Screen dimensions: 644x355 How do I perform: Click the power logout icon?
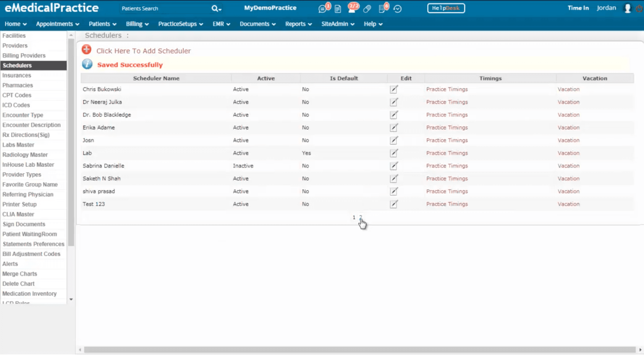tap(639, 8)
